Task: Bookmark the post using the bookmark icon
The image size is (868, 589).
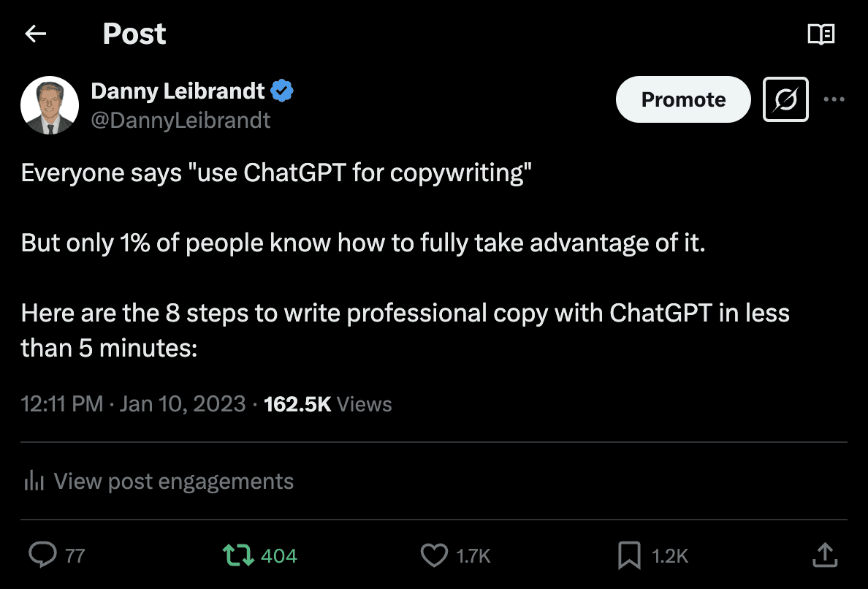Action: (629, 555)
